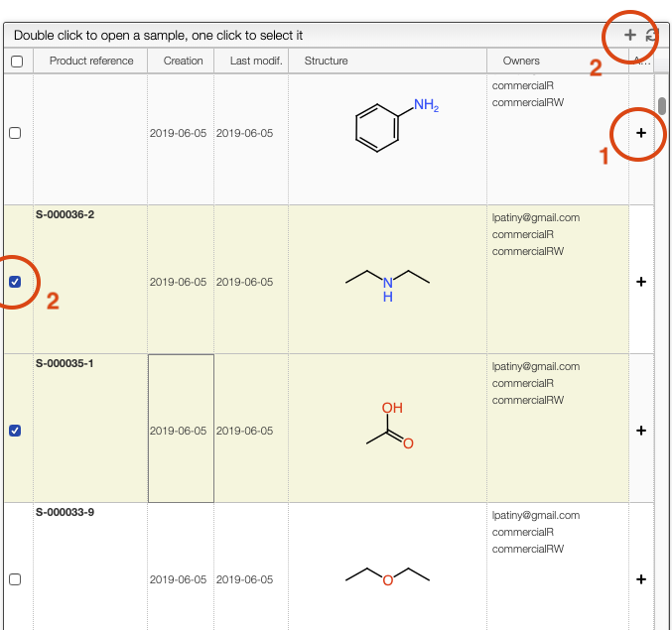Sort by the Creation column header
Image resolution: width=672 pixels, height=630 pixels.
click(x=182, y=61)
